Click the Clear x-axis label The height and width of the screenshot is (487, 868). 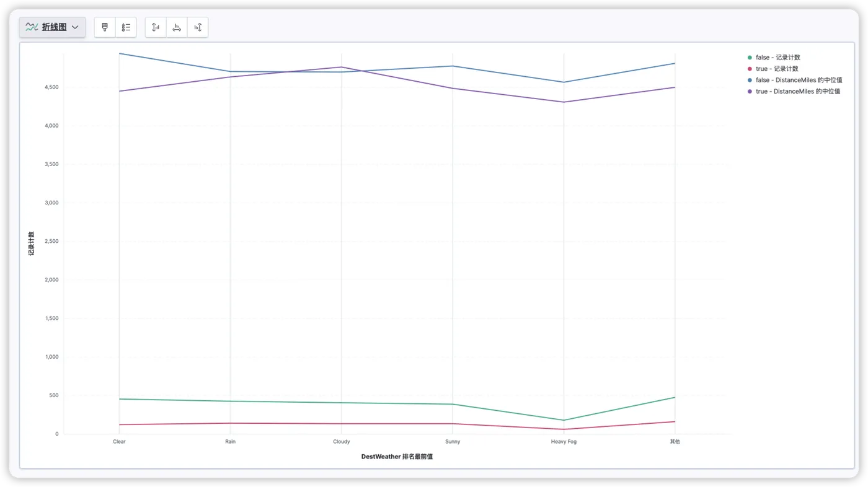tap(119, 442)
